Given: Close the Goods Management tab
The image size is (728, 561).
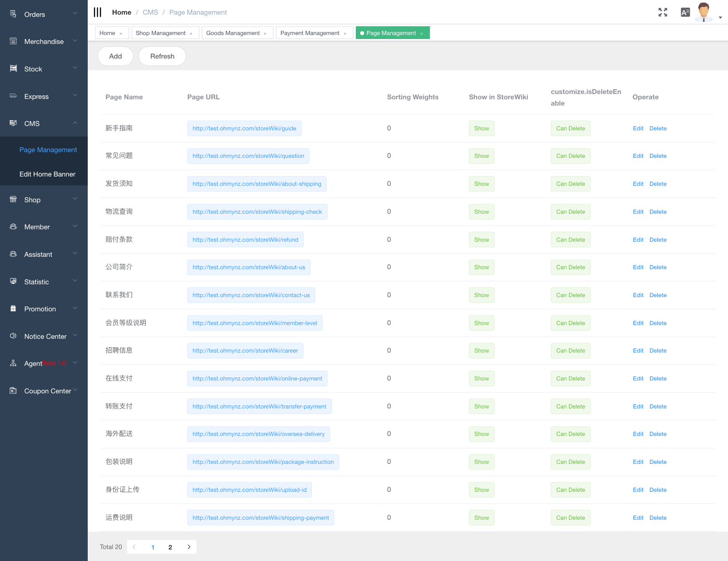Looking at the screenshot, I should tap(265, 34).
